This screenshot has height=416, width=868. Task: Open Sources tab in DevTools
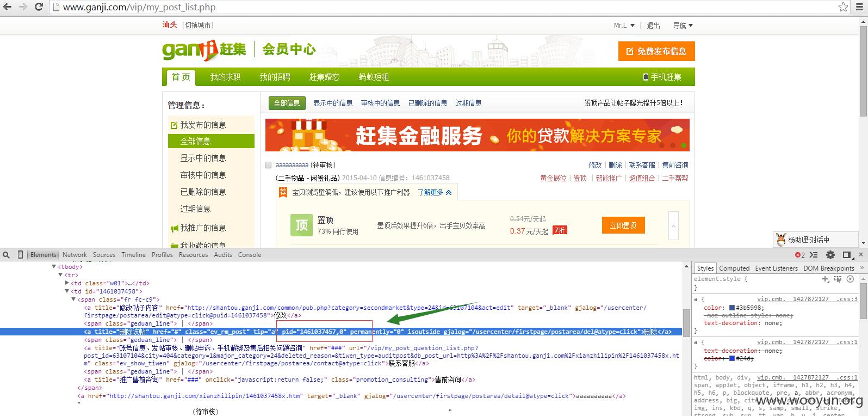(104, 255)
